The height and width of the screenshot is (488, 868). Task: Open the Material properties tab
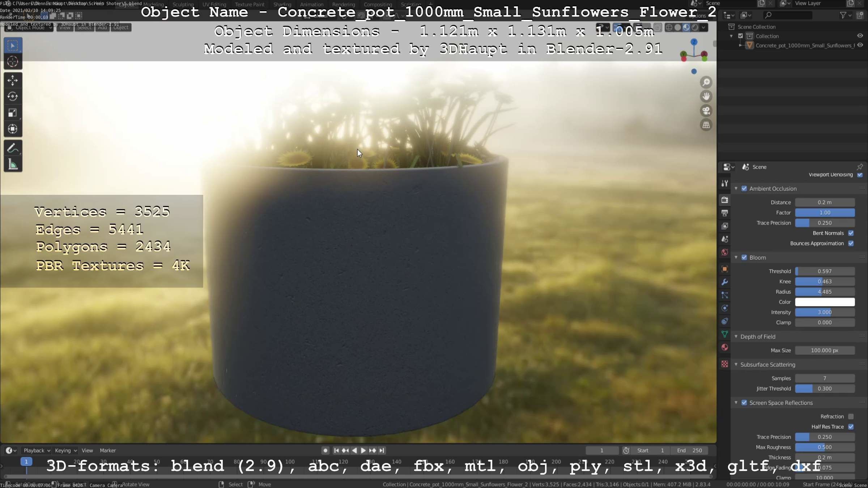point(724,347)
